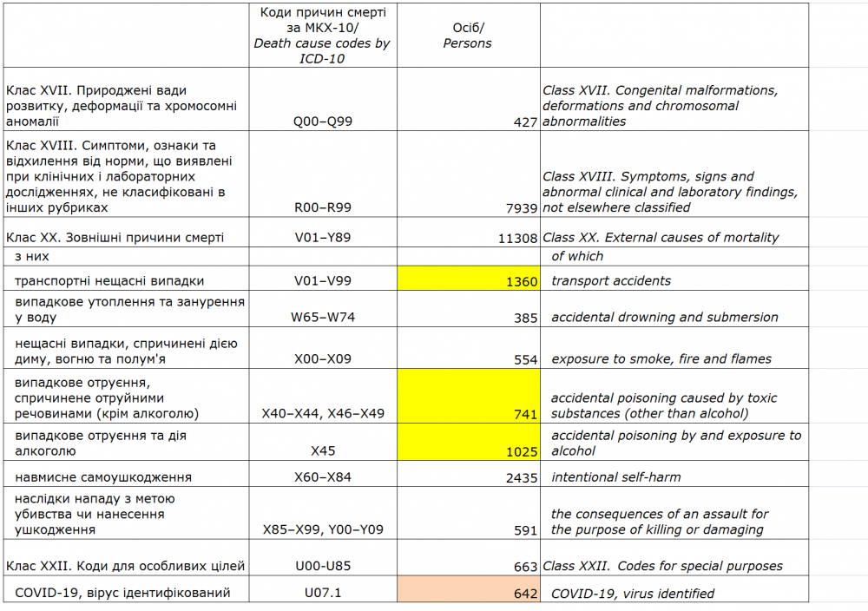The height and width of the screenshot is (611, 868).
Task: Click the V01–V99 transport accidents code cell
Action: coord(322,280)
